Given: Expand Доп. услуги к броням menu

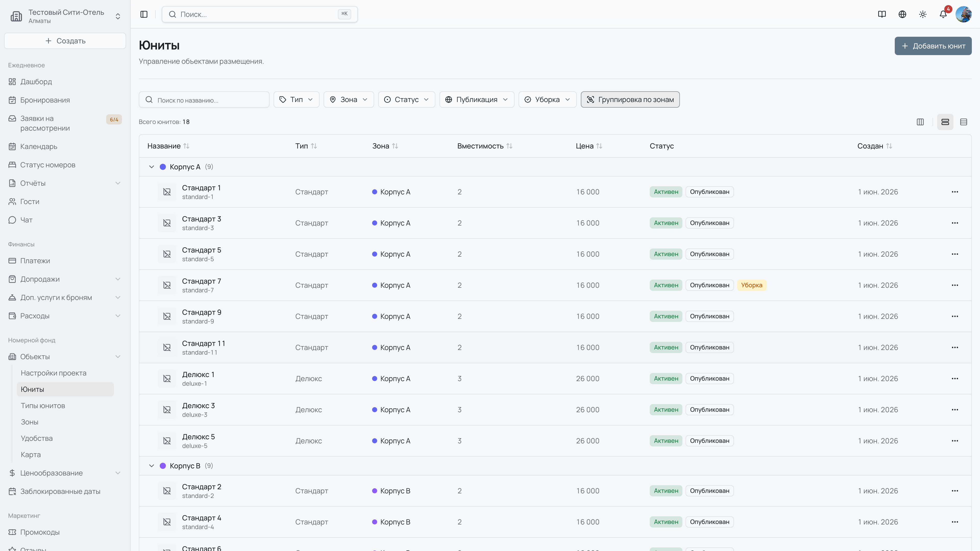Looking at the screenshot, I should 65,297.
